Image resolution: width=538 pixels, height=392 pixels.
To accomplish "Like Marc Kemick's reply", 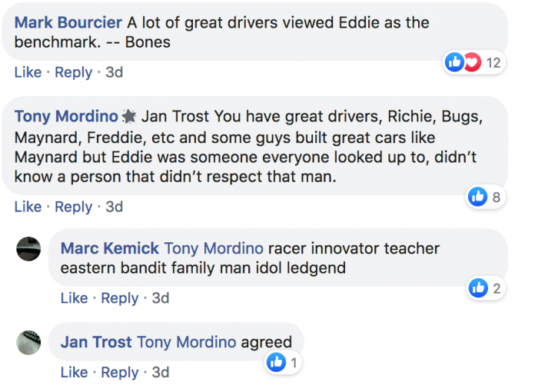I will pos(74,298).
